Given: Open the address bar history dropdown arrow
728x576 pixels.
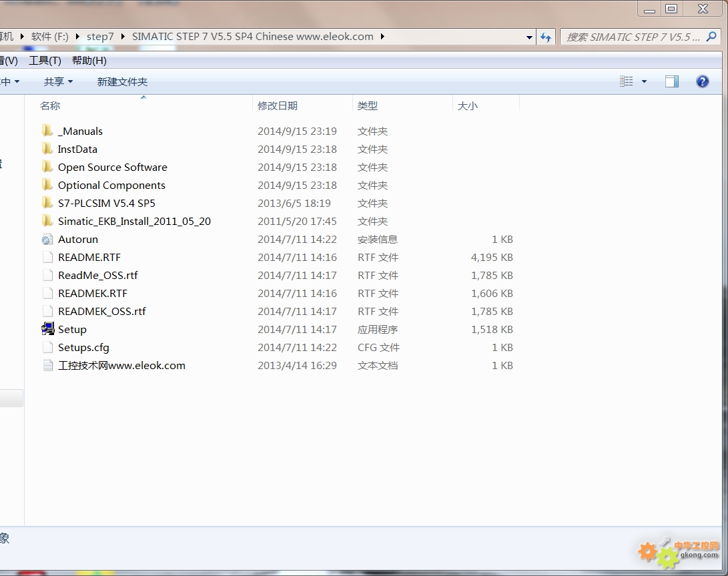Looking at the screenshot, I should pyautogui.click(x=529, y=37).
